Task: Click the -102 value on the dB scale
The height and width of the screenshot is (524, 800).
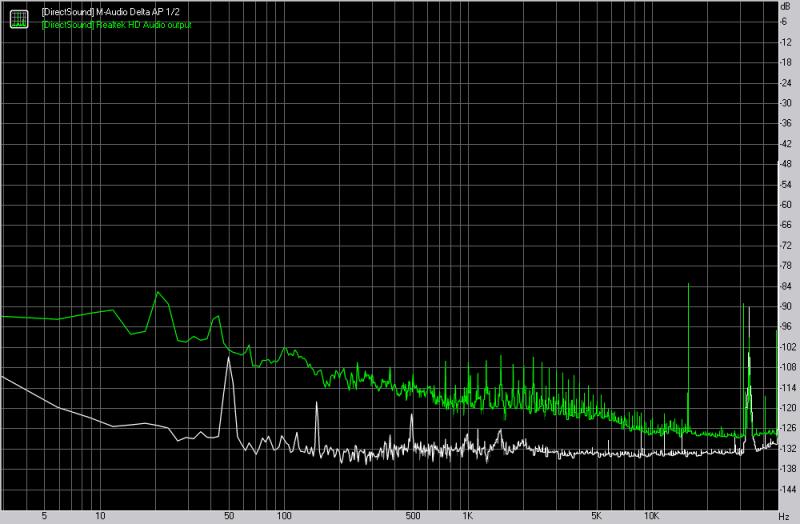Action: [787, 347]
